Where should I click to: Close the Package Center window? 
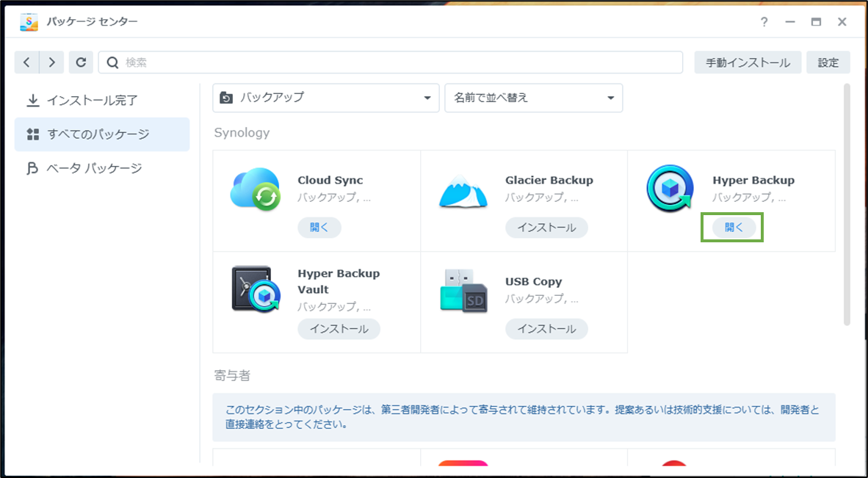[x=842, y=22]
